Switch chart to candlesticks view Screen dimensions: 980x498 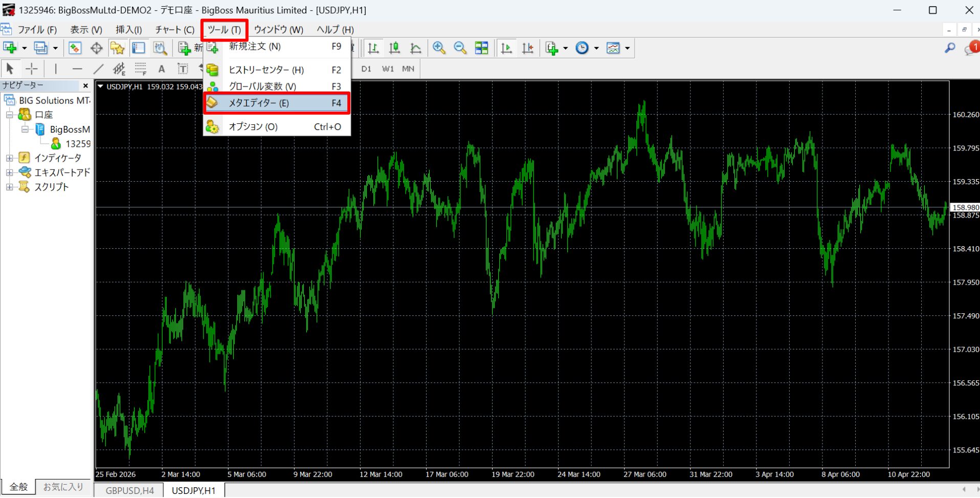point(395,48)
